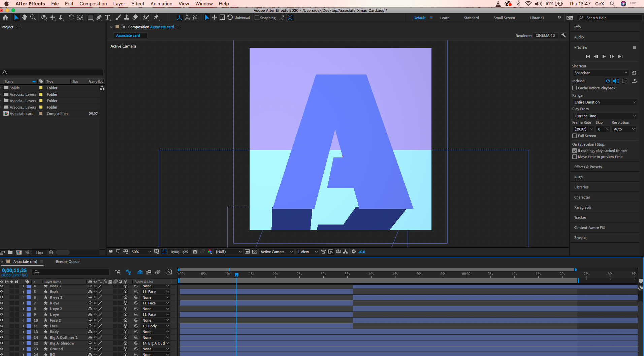The height and width of the screenshot is (356, 644).
Task: Select the Rotation tool
Action: [x=71, y=17]
